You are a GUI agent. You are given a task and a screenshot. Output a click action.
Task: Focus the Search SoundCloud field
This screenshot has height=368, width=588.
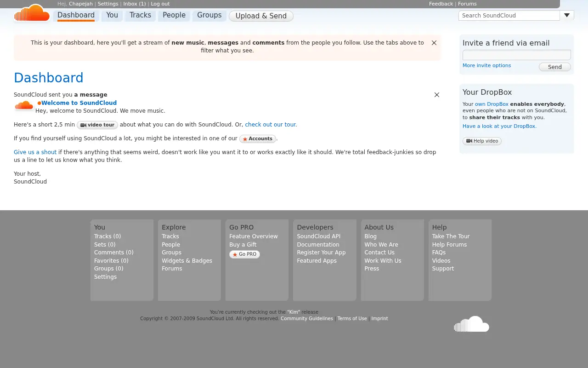pos(509,15)
